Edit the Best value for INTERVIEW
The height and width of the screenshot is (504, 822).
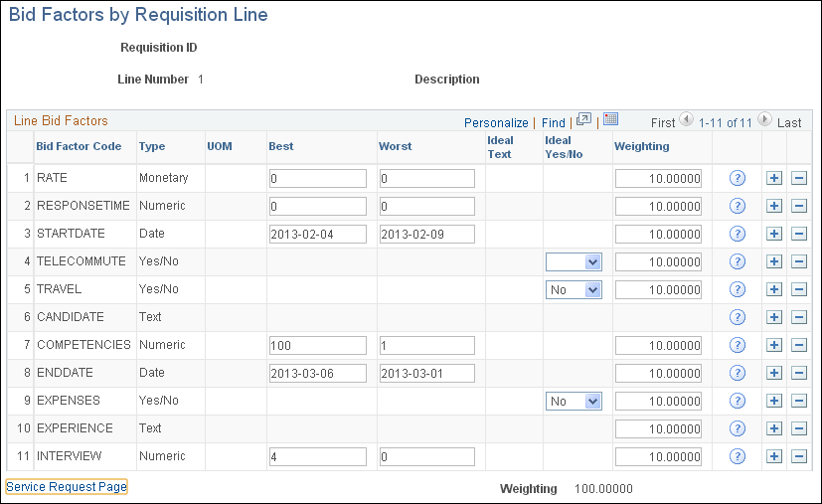pyautogui.click(x=318, y=456)
